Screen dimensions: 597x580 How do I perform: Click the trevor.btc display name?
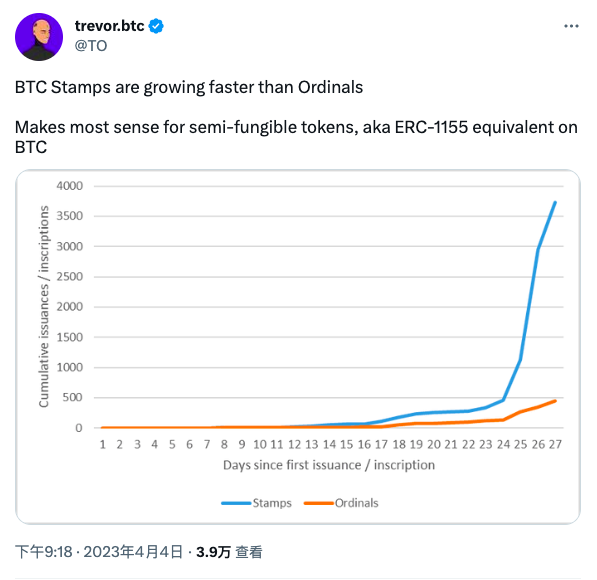pos(110,26)
